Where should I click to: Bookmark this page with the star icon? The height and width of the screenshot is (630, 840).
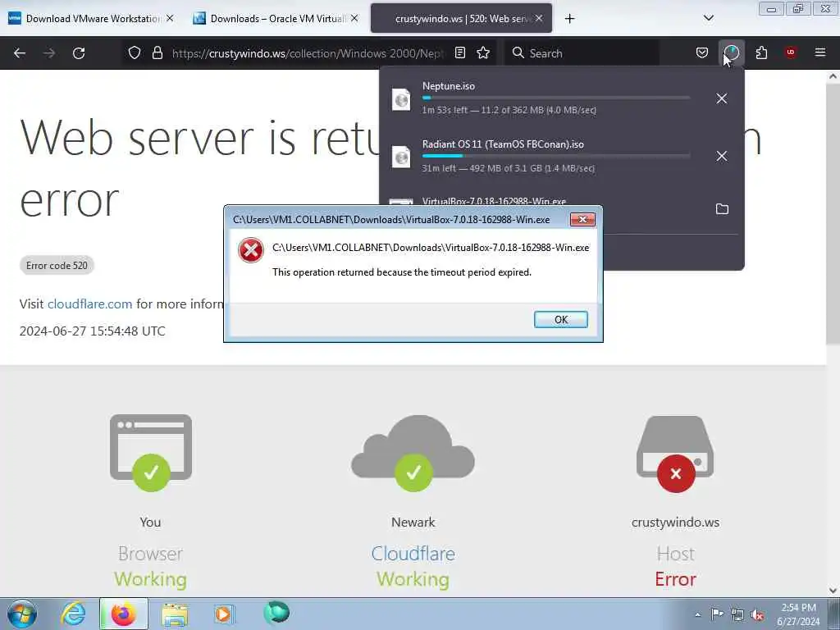[x=483, y=52]
